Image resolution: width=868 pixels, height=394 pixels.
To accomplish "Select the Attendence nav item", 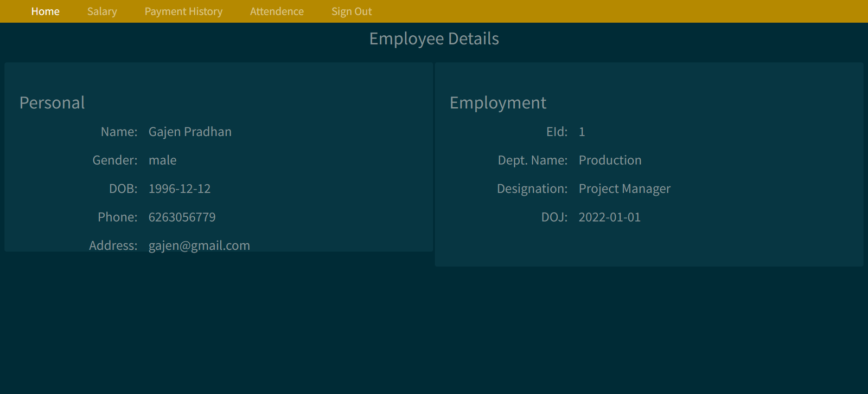I will coord(277,11).
